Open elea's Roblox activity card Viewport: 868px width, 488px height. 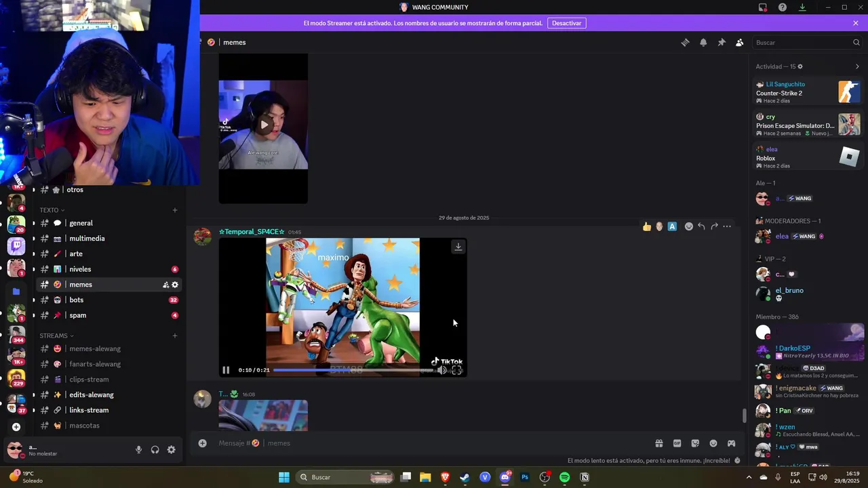808,157
